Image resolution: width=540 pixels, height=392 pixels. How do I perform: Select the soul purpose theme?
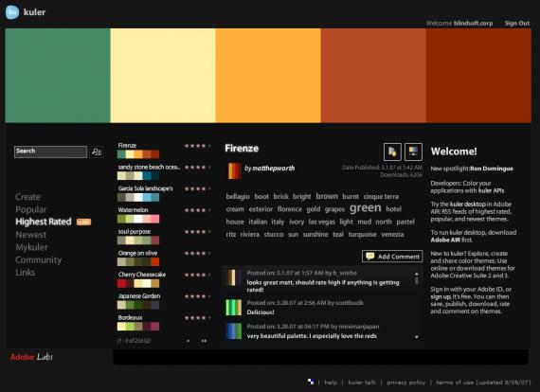point(134,232)
